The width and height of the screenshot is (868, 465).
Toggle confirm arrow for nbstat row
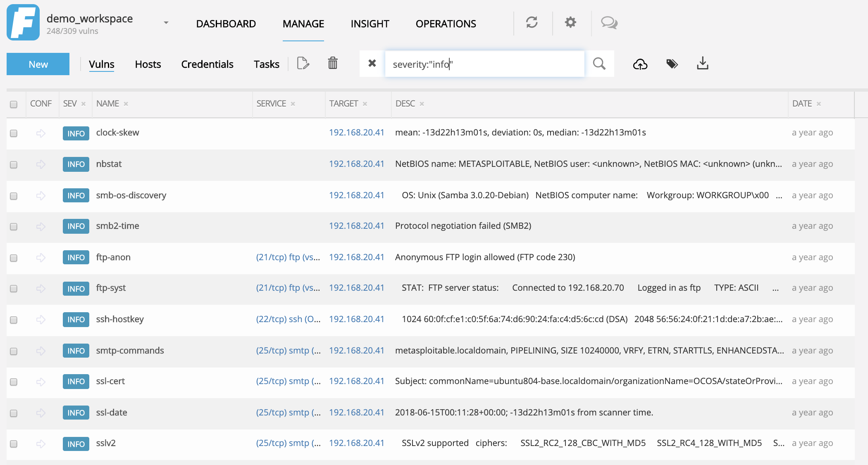point(41,164)
